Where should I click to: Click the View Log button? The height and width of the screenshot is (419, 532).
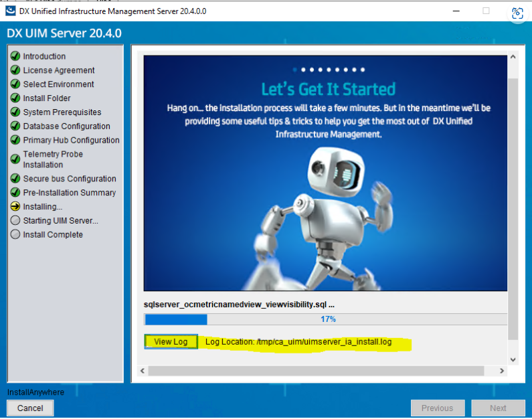[171, 341]
